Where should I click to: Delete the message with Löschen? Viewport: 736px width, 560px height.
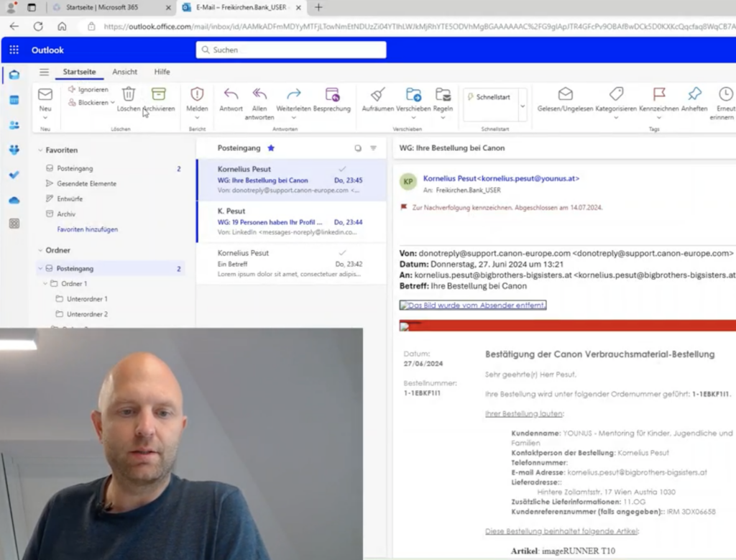click(128, 100)
